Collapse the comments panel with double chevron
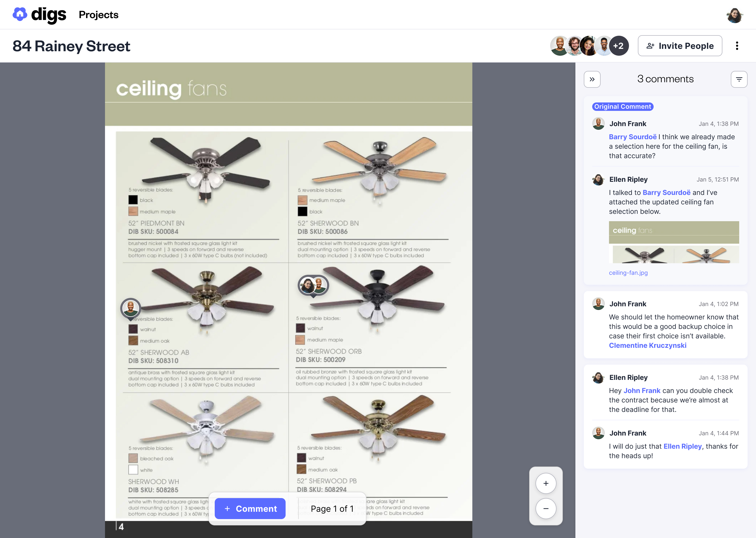 (x=592, y=79)
